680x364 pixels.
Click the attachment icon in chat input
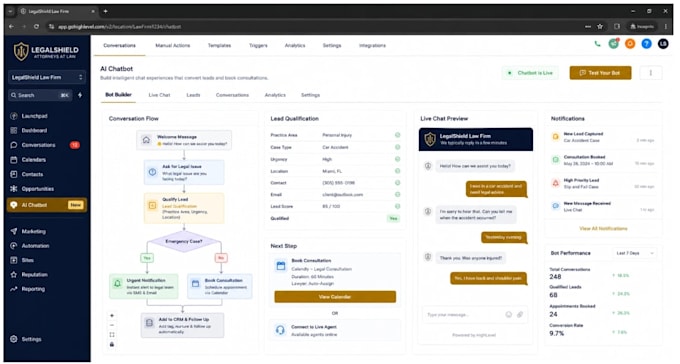tap(520, 315)
